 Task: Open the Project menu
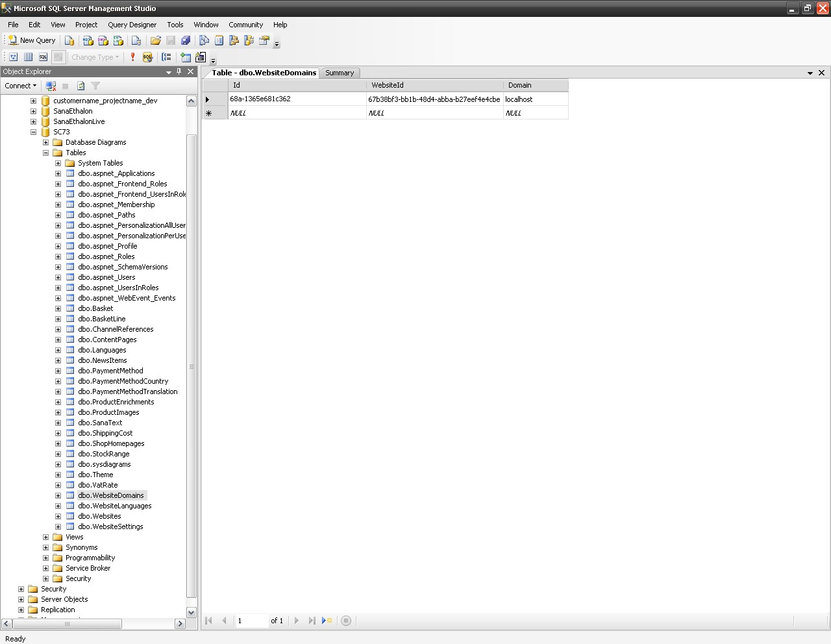(x=86, y=25)
